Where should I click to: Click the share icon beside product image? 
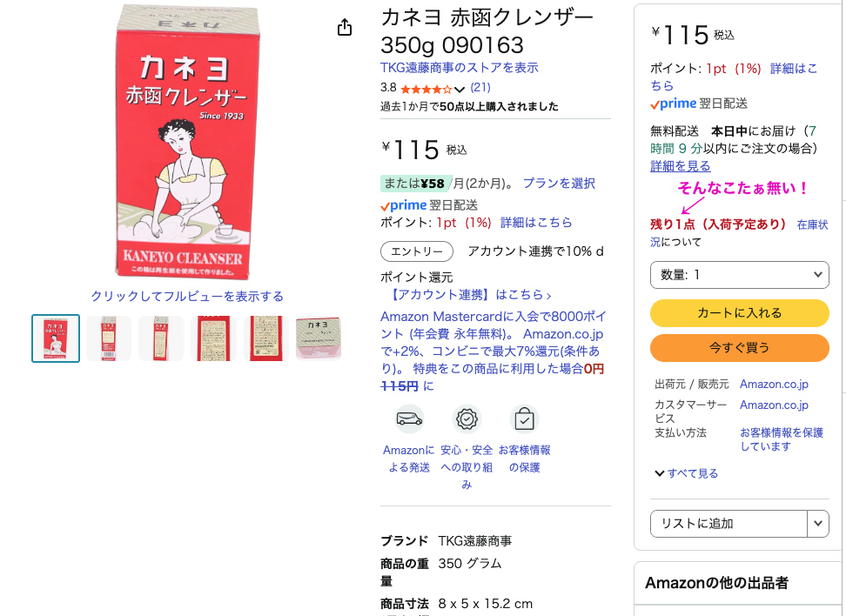344,27
